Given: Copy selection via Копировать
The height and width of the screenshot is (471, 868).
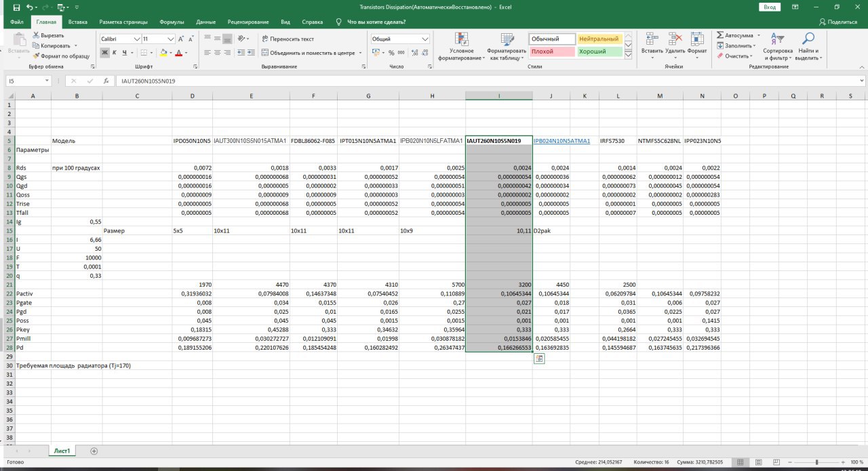Looking at the screenshot, I should point(52,45).
